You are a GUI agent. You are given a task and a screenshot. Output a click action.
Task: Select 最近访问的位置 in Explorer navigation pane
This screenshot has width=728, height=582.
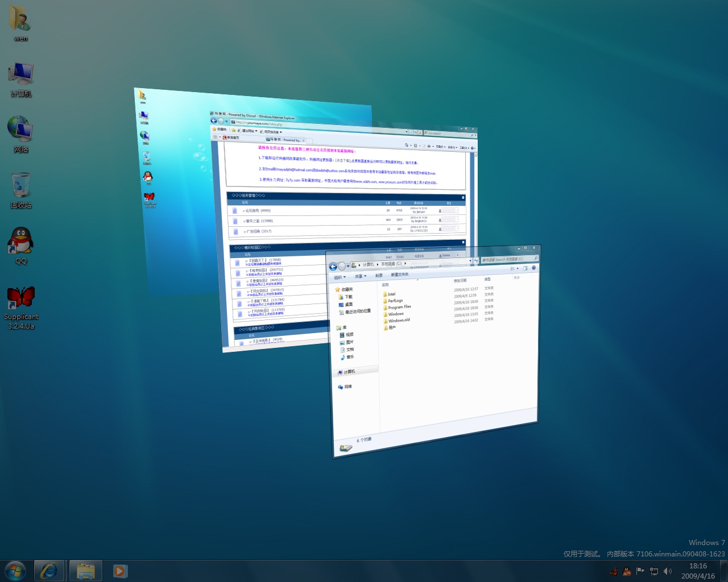click(x=354, y=311)
